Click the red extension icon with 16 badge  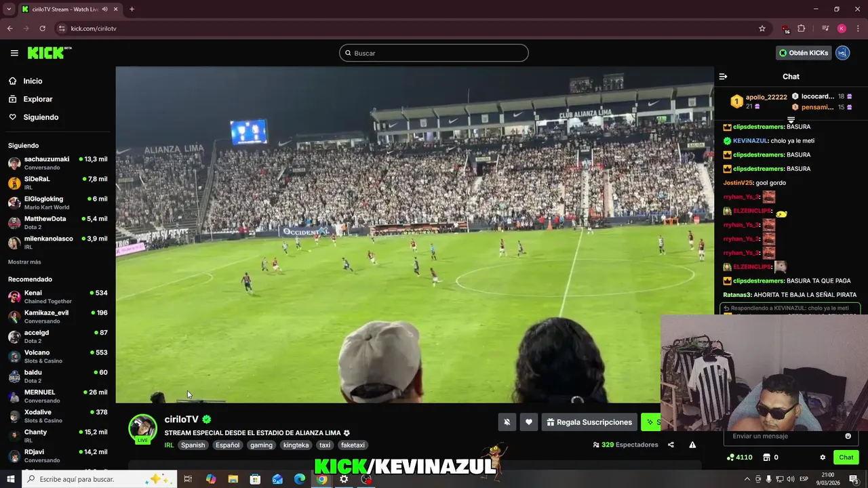coord(785,29)
